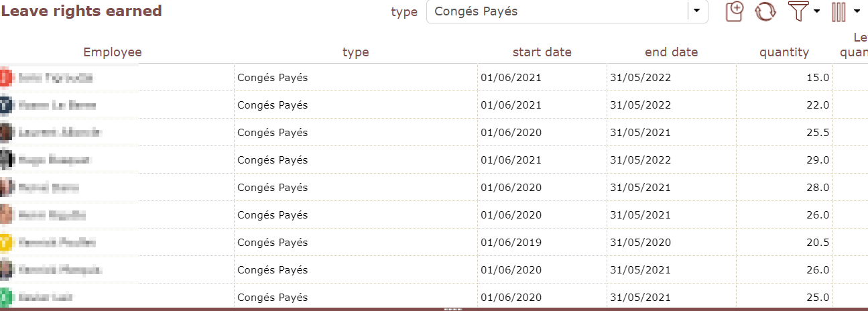Click the type column header in the grid
This screenshot has height=311, width=868.
click(x=355, y=52)
